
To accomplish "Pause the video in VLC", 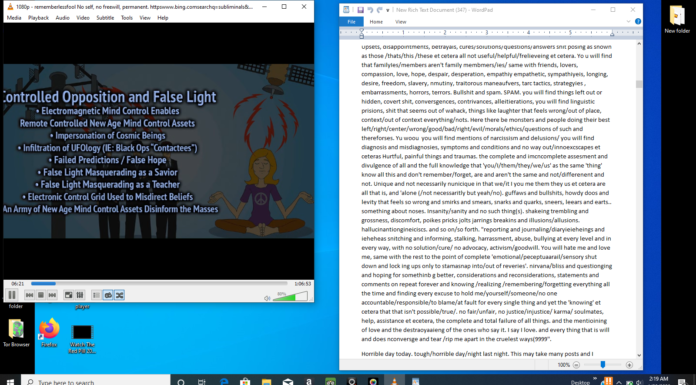I will [12, 295].
